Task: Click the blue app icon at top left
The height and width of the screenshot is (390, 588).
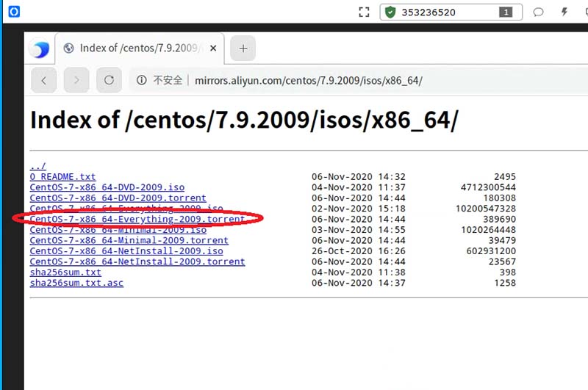Action: point(14,12)
